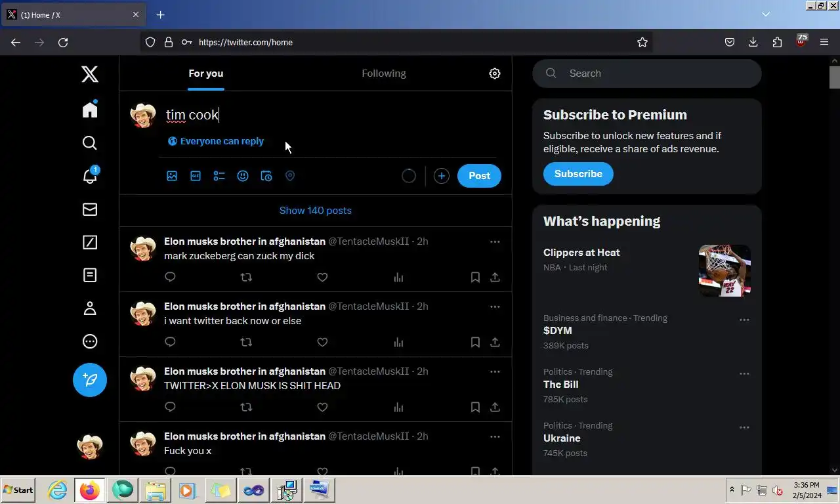Screen dimensions: 840x504
Task: Open Firefox downloads arrow icon
Action: coord(753,42)
